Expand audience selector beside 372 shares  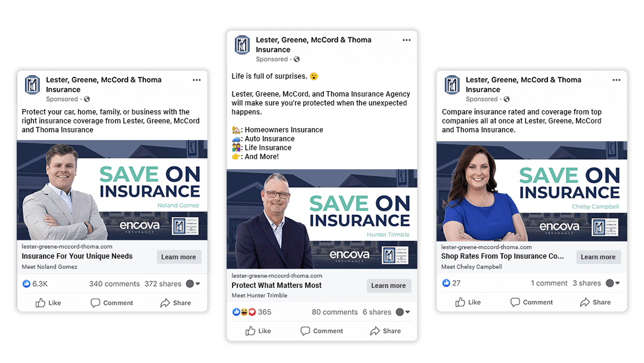[193, 284]
